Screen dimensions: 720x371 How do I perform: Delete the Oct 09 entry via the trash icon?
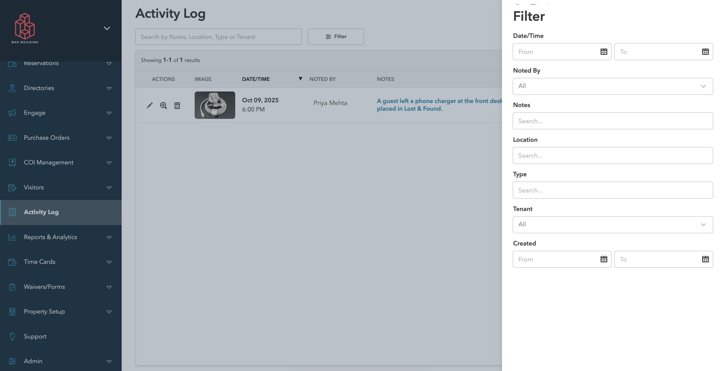coord(177,106)
